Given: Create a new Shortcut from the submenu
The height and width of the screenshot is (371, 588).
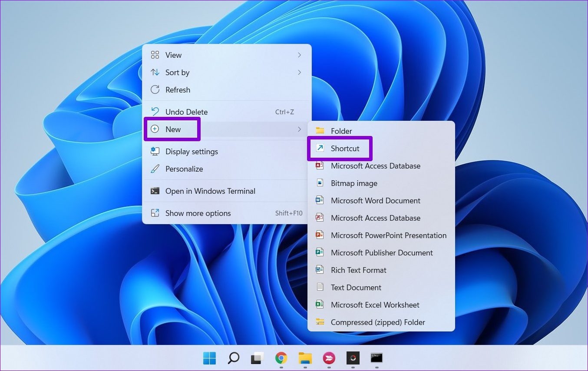Looking at the screenshot, I should click(x=345, y=148).
